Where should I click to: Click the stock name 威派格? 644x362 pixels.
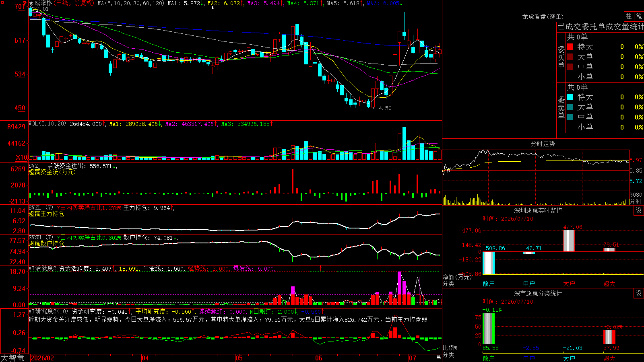pos(43,3)
